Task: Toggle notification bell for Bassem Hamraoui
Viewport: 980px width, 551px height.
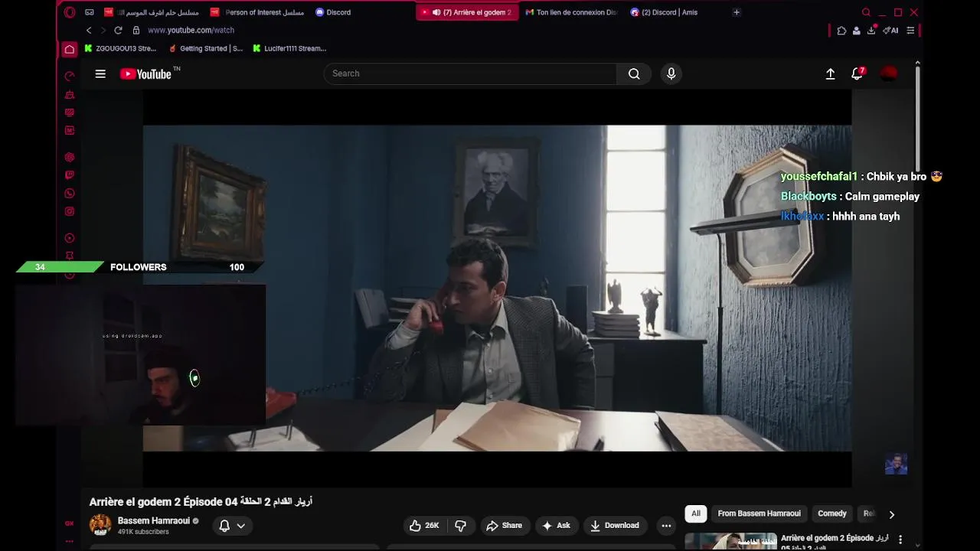Action: point(224,526)
